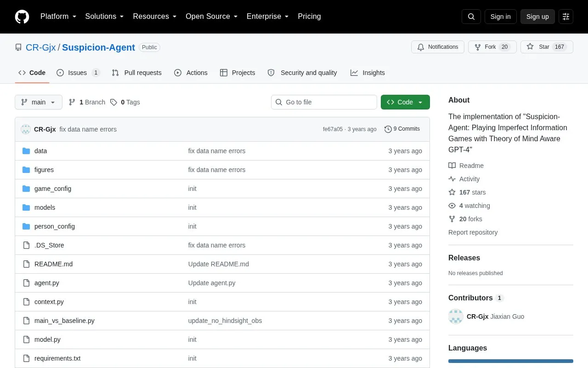Expand the main branch dropdown
The width and height of the screenshot is (588, 368).
pyautogui.click(x=39, y=102)
